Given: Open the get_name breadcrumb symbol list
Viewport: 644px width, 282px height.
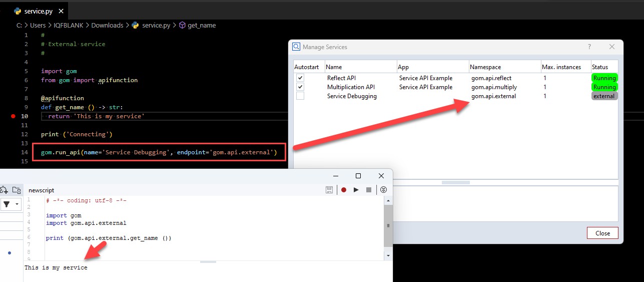Looking at the screenshot, I should click(201, 25).
